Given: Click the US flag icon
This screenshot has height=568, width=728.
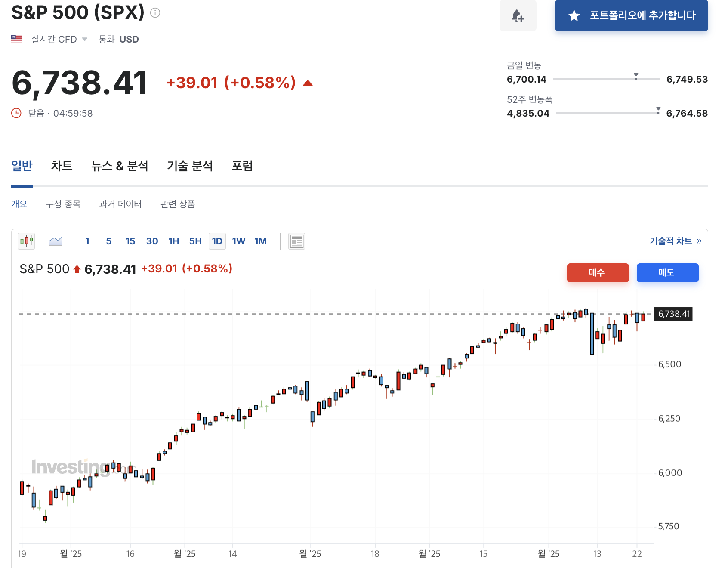Looking at the screenshot, I should click(16, 39).
